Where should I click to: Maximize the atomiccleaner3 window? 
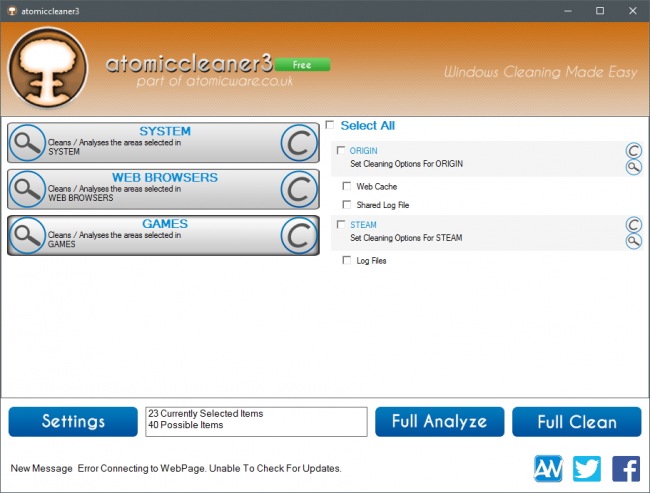[600, 11]
